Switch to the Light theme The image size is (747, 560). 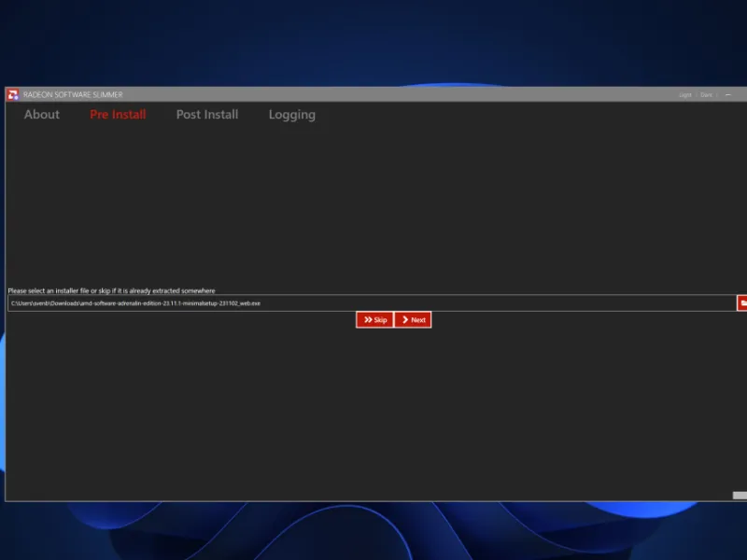coord(685,95)
